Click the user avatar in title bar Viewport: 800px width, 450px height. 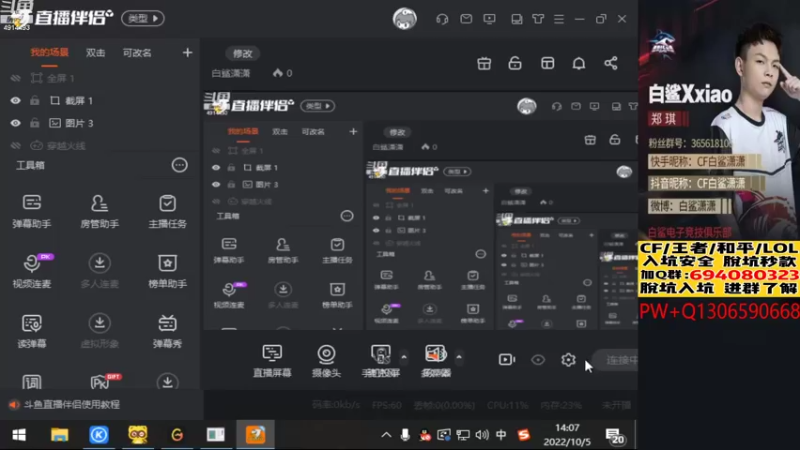pyautogui.click(x=405, y=19)
